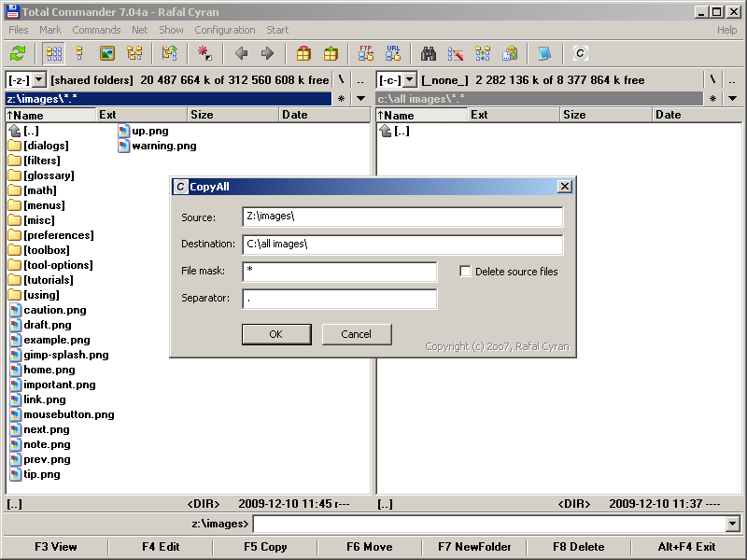Go to parent in right panel
This screenshot has height=560, width=747.
coord(732,80)
